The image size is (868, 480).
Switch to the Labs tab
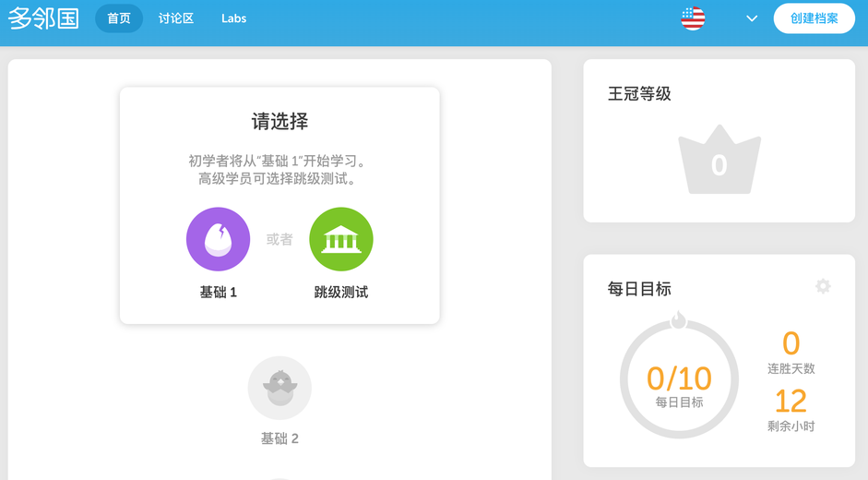tap(233, 18)
